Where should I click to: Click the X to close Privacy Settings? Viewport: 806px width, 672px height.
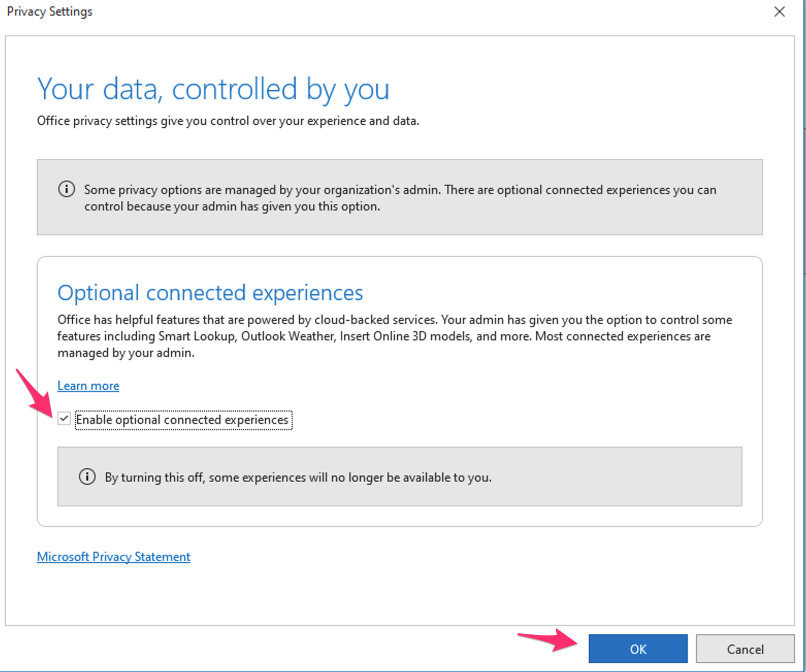tap(780, 11)
